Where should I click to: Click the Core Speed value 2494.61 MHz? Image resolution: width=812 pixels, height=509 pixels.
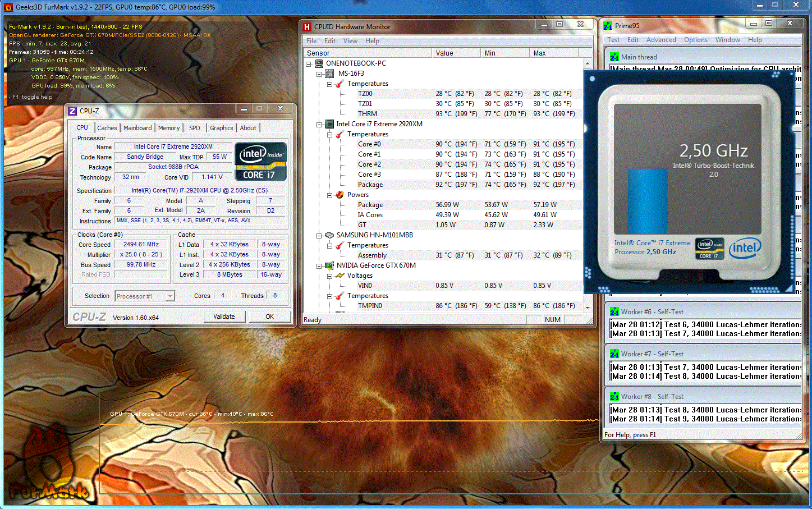tap(141, 244)
